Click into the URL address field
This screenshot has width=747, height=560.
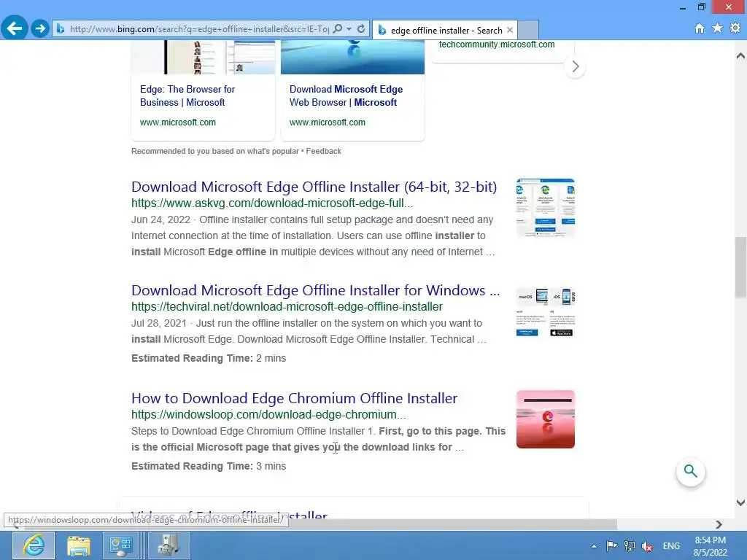[x=199, y=29]
